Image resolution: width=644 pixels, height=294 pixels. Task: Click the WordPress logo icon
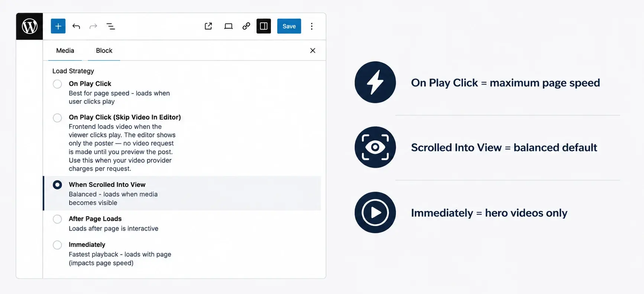29,26
